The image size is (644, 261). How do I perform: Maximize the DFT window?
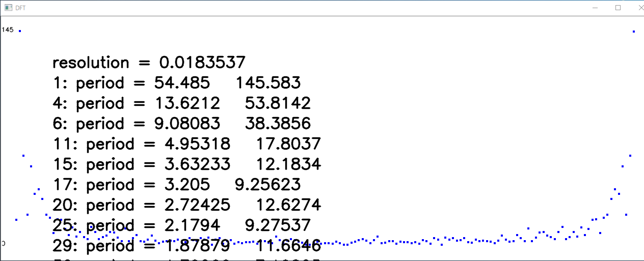coord(618,8)
